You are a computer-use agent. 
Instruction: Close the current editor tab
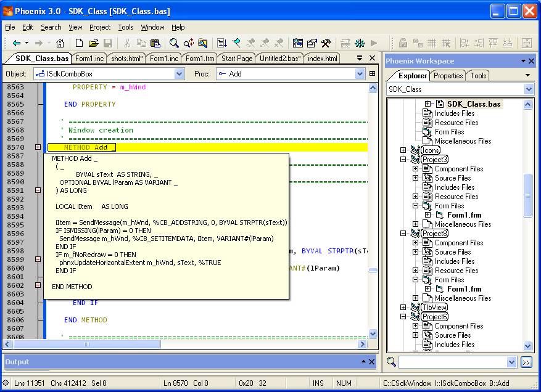372,58
